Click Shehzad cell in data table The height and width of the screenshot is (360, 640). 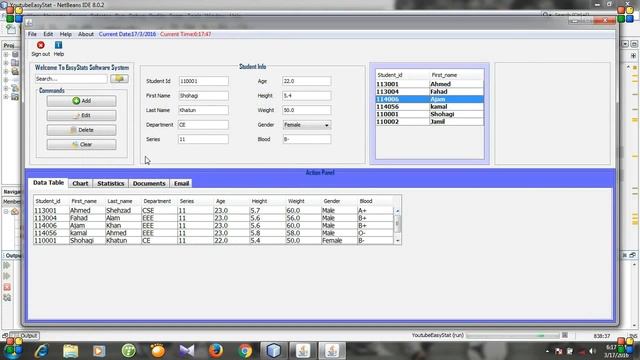123,211
